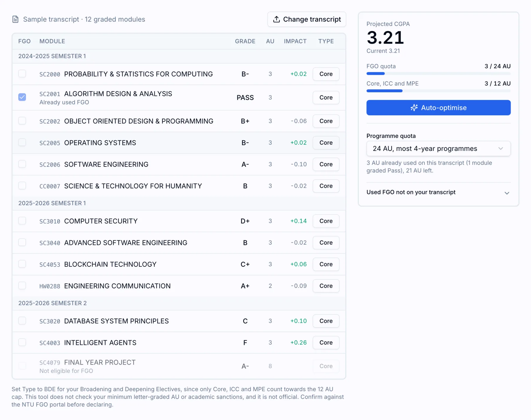The image size is (531, 420).
Task: Click the Not eligible for FGO note
Action: 66,371
